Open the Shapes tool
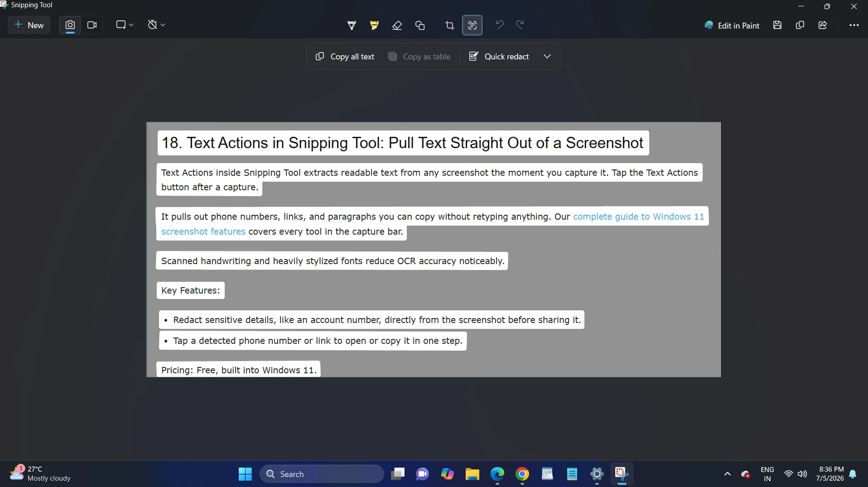 click(420, 25)
